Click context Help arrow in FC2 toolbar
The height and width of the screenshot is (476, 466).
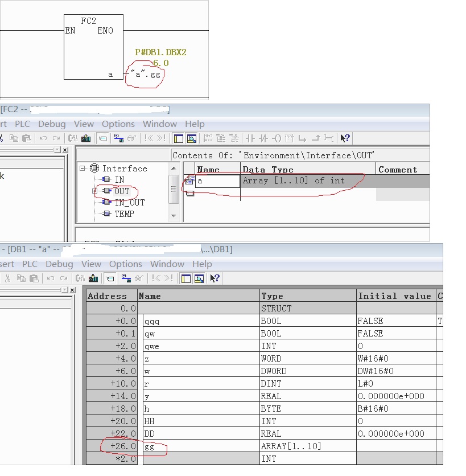[345, 138]
